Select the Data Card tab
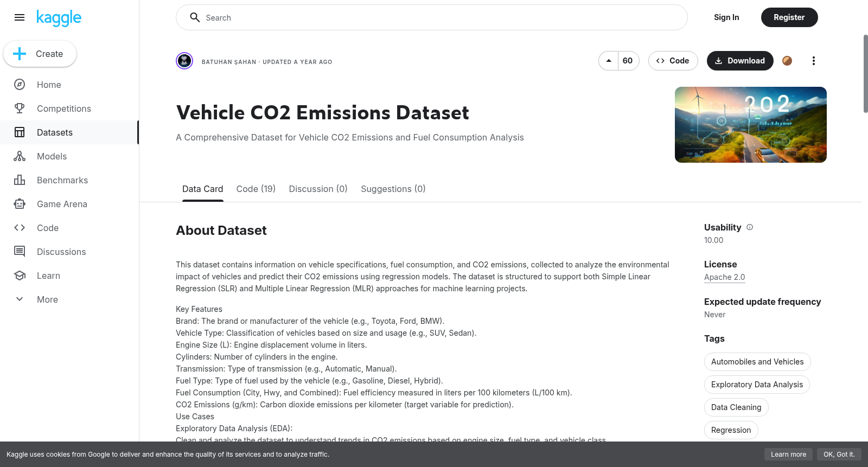868x467 pixels. click(203, 189)
